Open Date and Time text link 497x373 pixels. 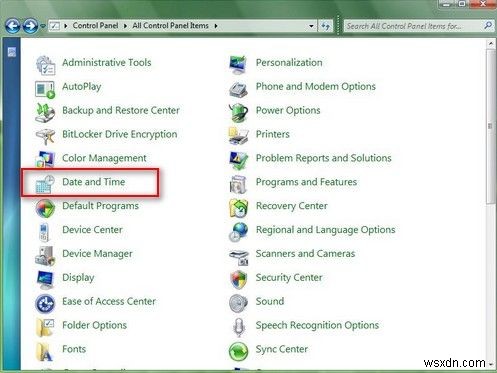tap(94, 182)
